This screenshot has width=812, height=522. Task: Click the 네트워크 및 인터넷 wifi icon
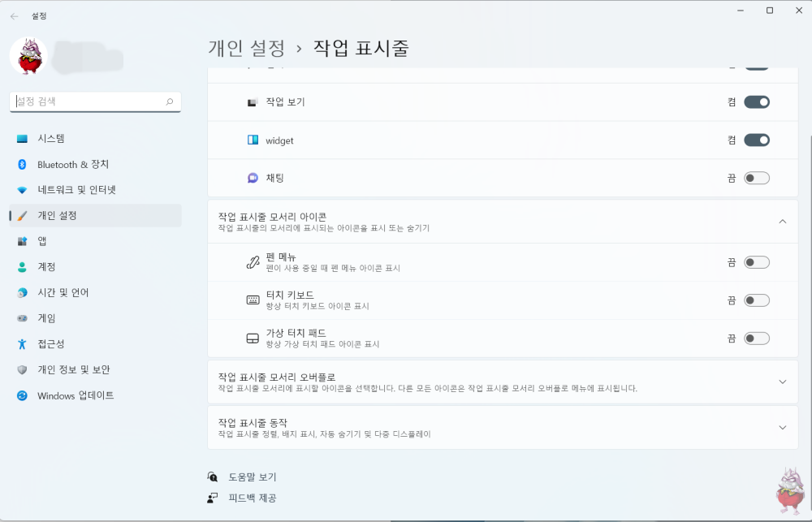[22, 190]
